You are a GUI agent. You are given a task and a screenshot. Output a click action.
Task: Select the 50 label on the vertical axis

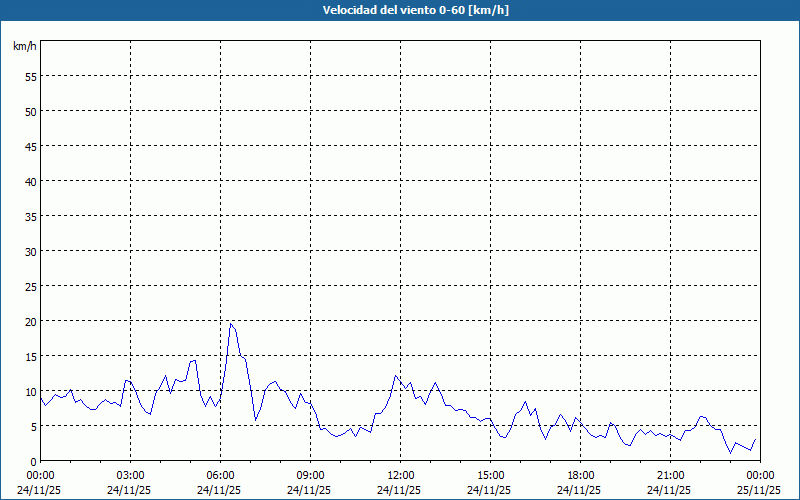point(30,111)
